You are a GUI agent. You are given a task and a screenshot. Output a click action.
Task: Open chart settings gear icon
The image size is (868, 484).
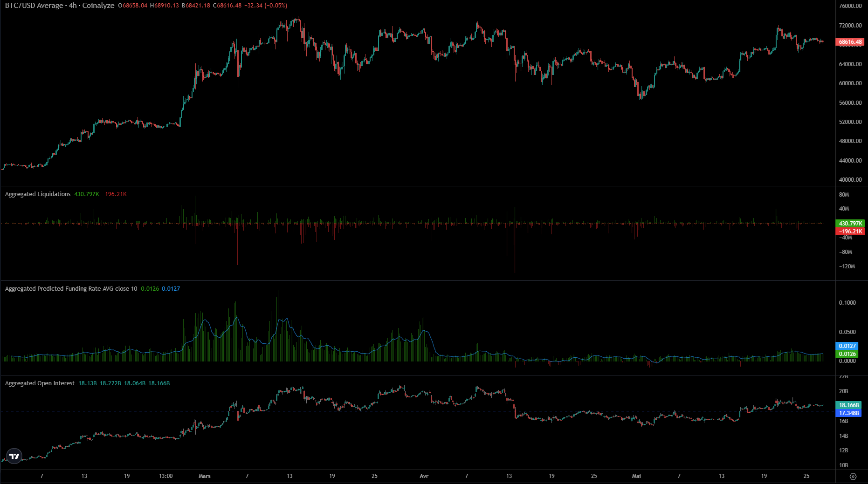[x=853, y=476]
